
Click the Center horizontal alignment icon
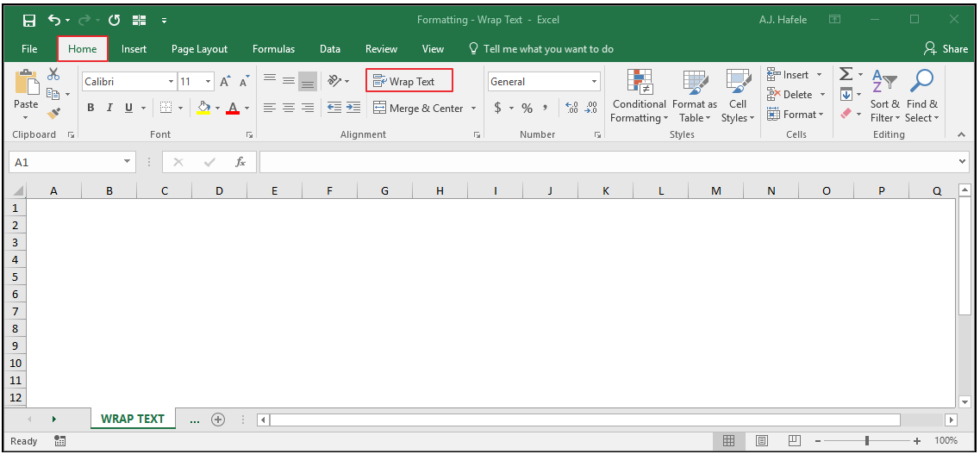pos(288,108)
